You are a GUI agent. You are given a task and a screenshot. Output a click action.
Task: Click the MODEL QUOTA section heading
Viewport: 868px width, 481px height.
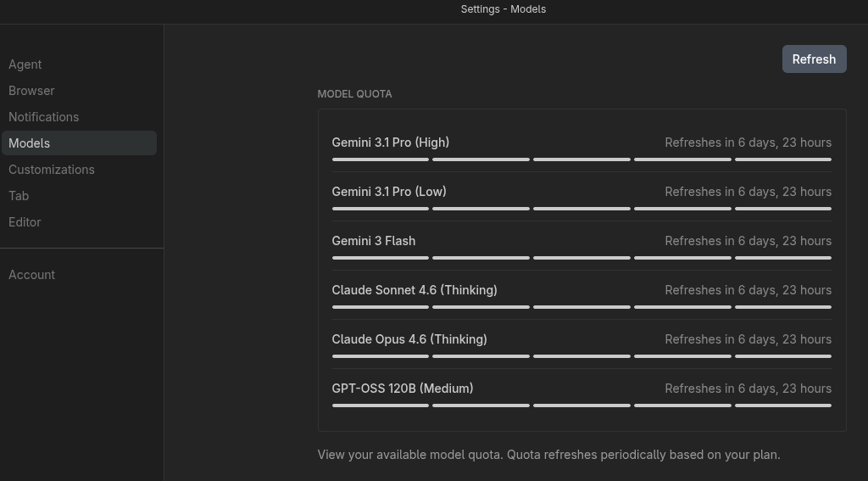click(354, 94)
